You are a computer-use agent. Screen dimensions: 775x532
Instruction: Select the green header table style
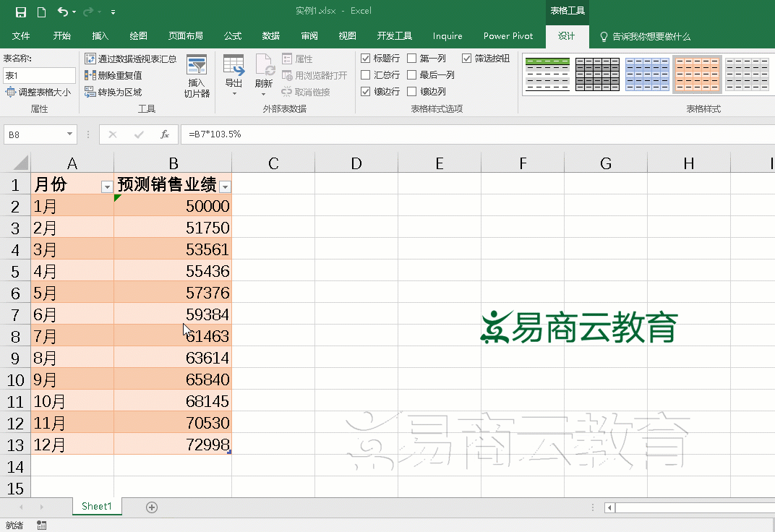548,74
